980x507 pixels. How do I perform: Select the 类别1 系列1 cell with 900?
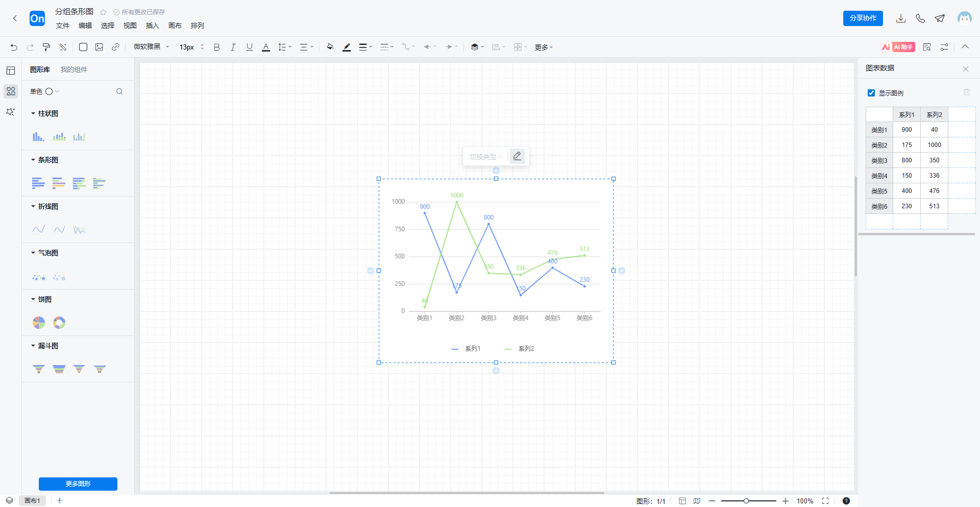click(x=906, y=130)
